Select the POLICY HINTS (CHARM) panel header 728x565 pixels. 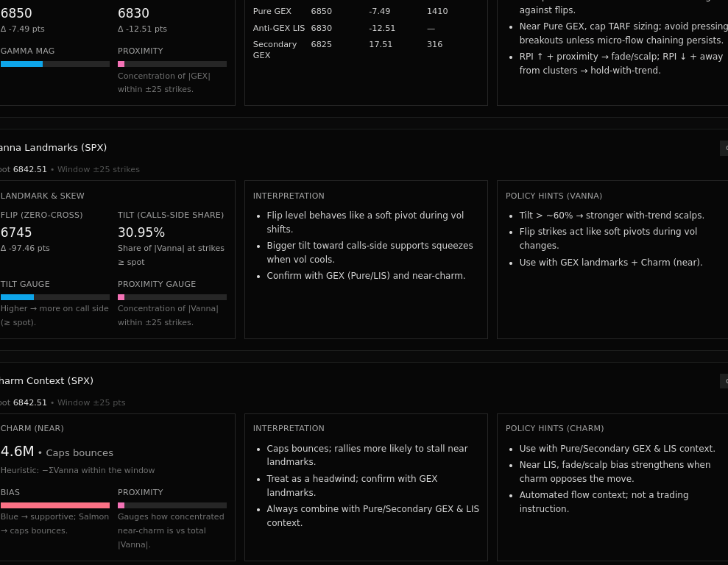(554, 428)
